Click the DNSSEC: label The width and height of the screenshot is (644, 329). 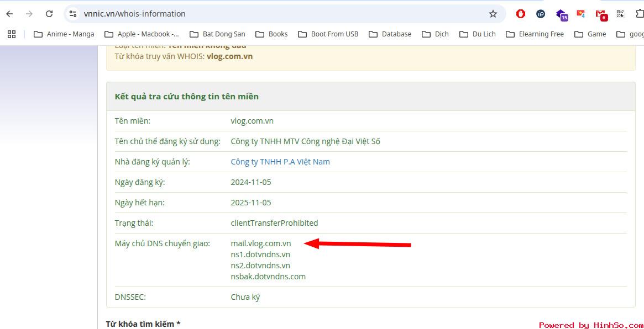(130, 298)
